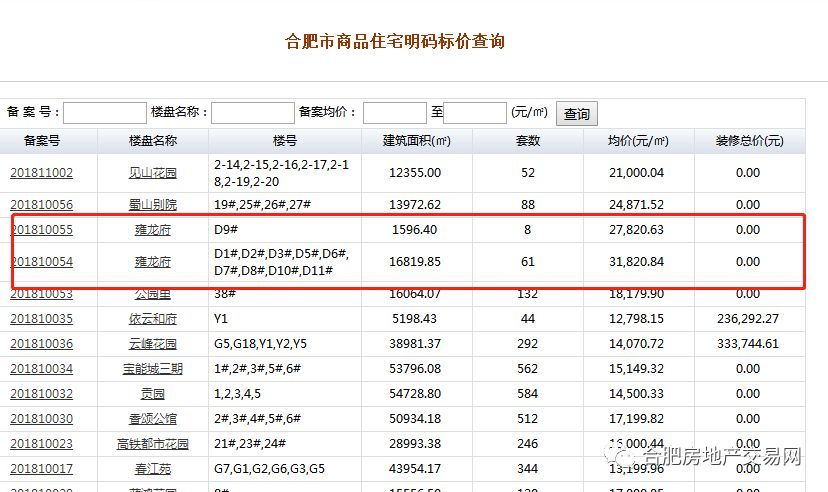This screenshot has height=492, width=828.
Task: Select the minimum 备案均价 input field
Action: point(394,113)
